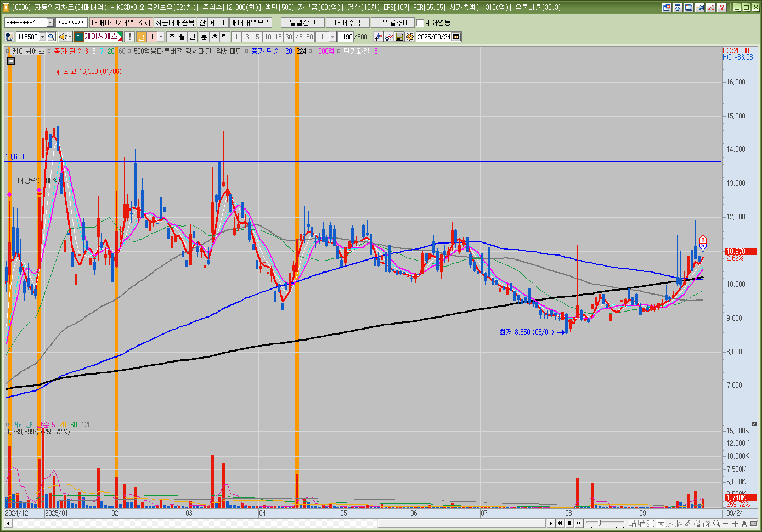Select the 분 minute chart tab
Image resolution: width=762 pixels, height=532 pixels.
(x=204, y=37)
